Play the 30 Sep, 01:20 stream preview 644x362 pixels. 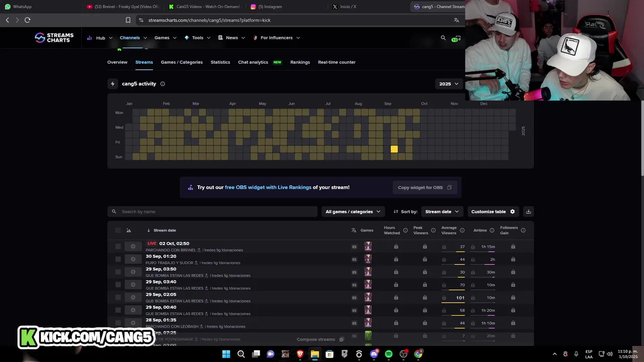tap(133, 259)
